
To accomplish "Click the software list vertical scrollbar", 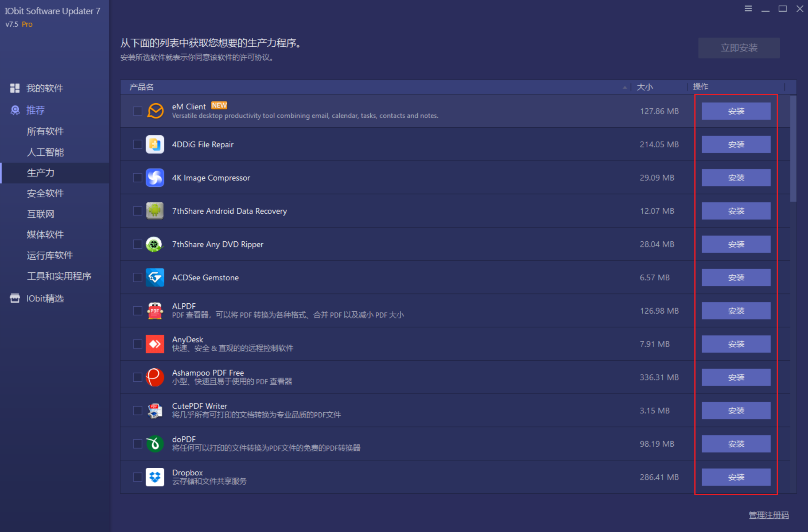I will click(793, 148).
